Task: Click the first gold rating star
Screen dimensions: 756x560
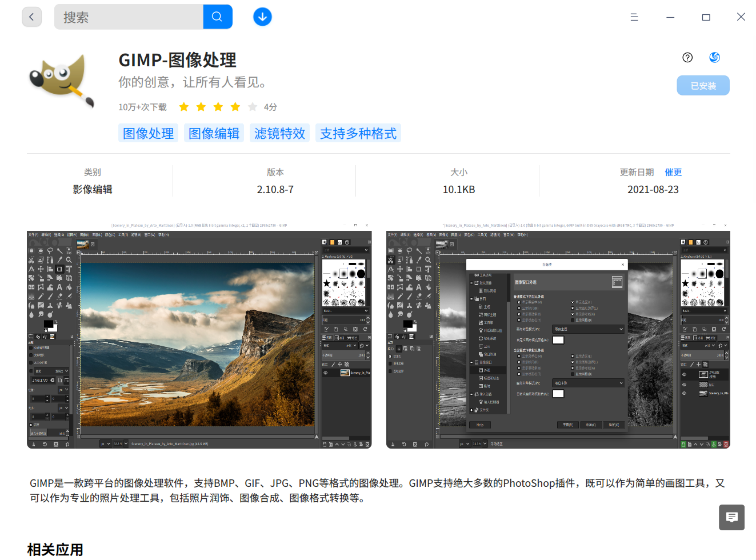Action: click(x=183, y=107)
